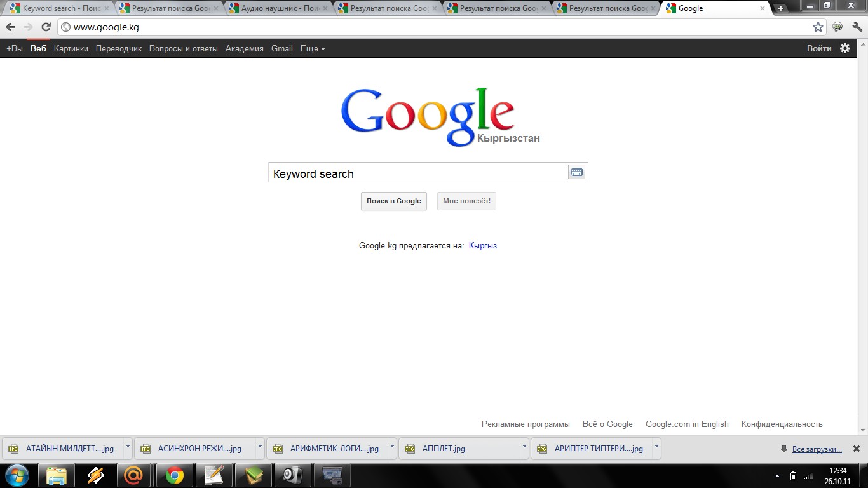Image resolution: width=868 pixels, height=488 pixels.
Task: Click the back navigation arrow
Action: pyautogui.click(x=10, y=27)
